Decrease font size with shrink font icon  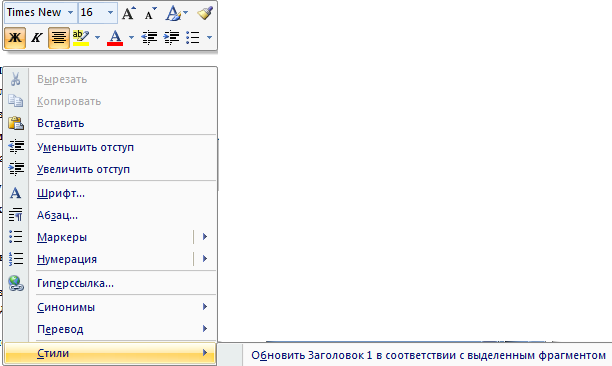(150, 13)
